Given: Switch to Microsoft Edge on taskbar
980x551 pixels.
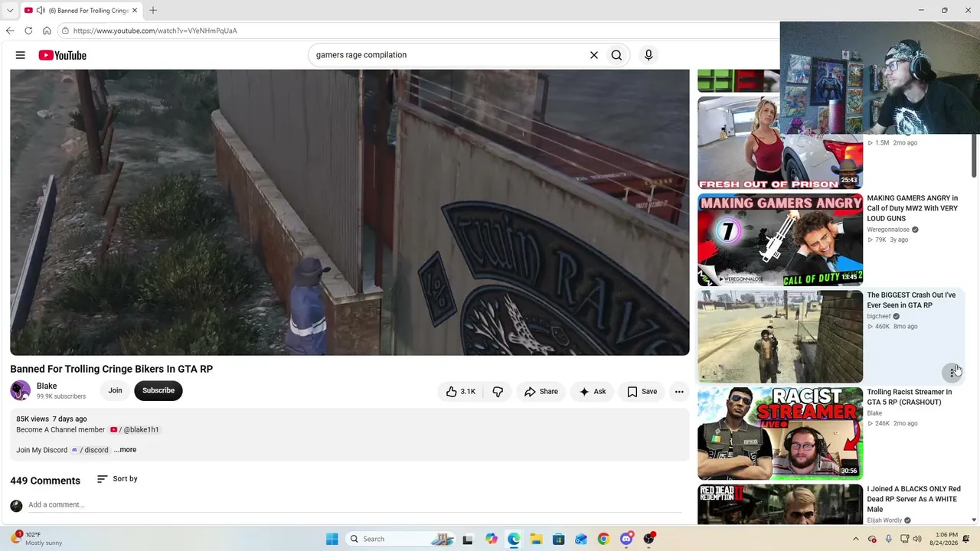Looking at the screenshot, I should (513, 539).
